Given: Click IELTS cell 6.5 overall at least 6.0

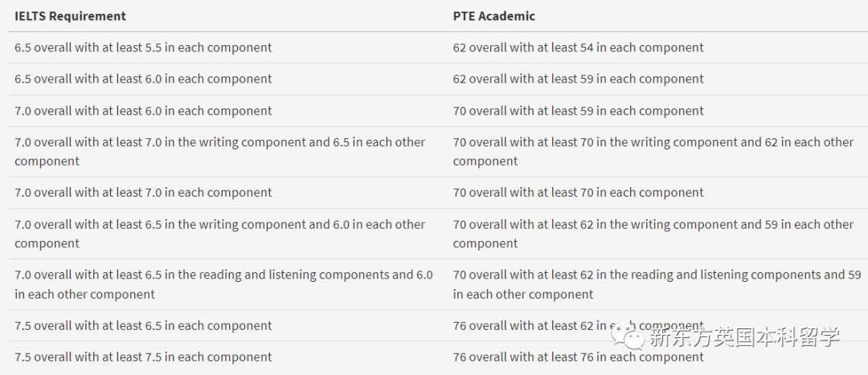Looking at the screenshot, I should click(143, 79).
